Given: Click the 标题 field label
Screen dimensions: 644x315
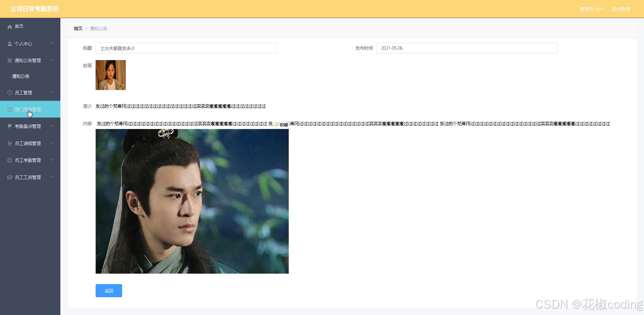Looking at the screenshot, I should tap(88, 48).
